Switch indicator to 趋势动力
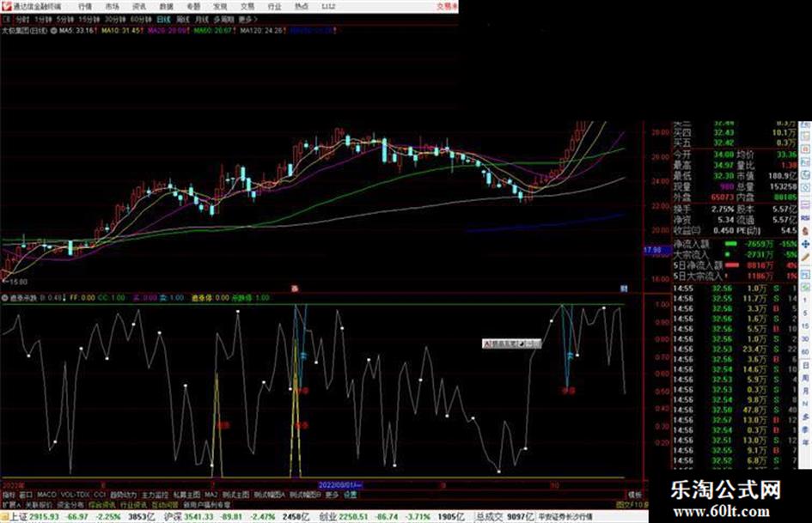This screenshot has height=523, width=812. tap(124, 495)
